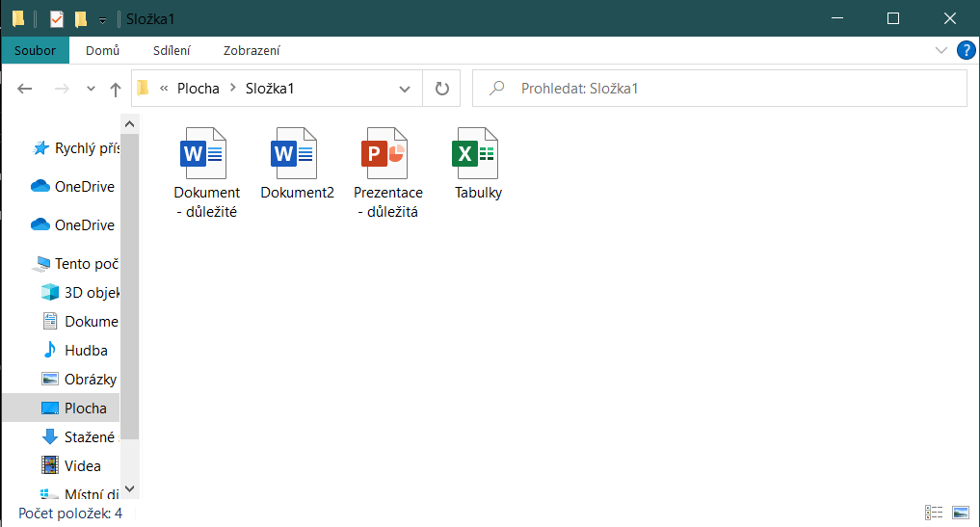Expand the chevron after Plocha breadcrumb
The image size is (980, 527).
[232, 88]
